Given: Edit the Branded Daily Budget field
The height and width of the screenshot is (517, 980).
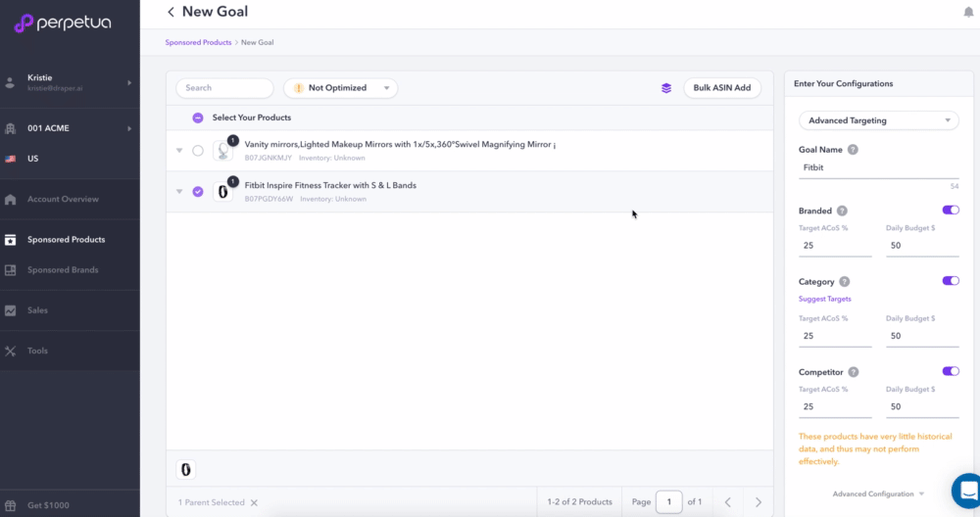Looking at the screenshot, I should tap(922, 246).
